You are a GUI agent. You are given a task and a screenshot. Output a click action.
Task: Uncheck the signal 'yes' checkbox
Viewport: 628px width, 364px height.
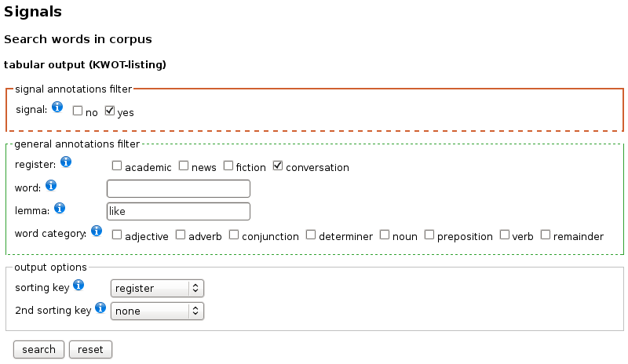point(109,111)
